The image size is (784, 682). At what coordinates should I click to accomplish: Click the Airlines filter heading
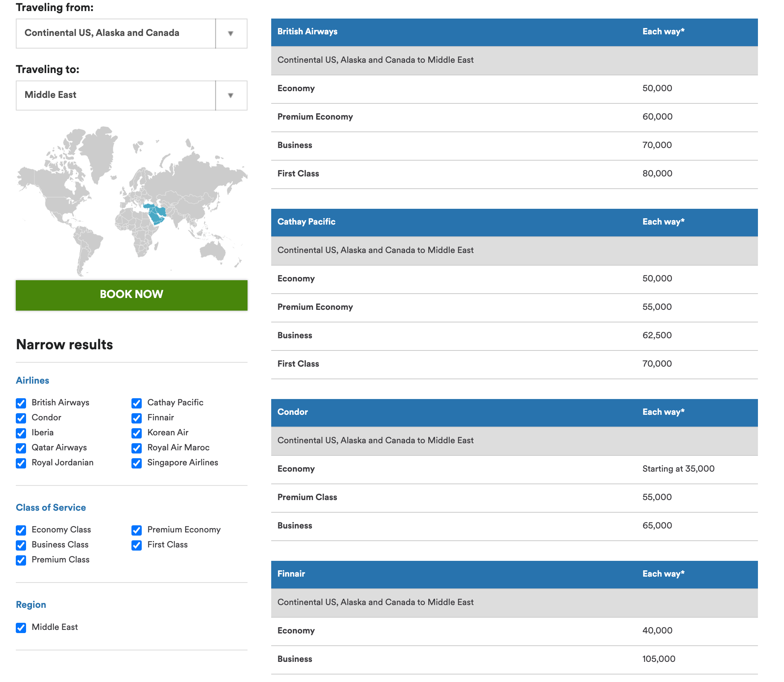click(x=32, y=380)
